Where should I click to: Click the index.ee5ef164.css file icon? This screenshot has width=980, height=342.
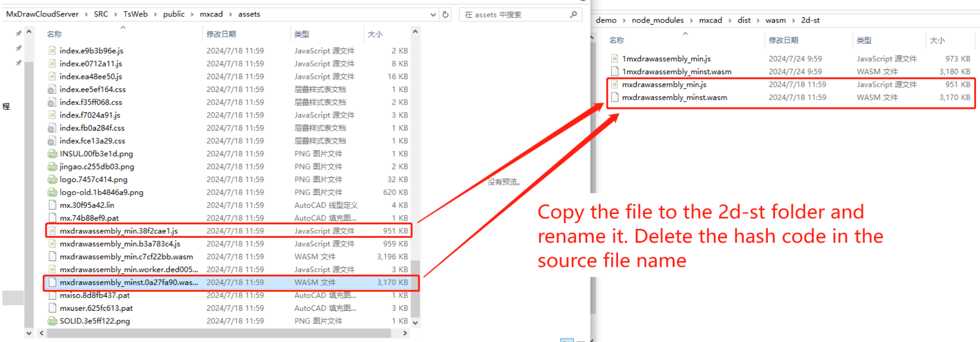[x=52, y=90]
